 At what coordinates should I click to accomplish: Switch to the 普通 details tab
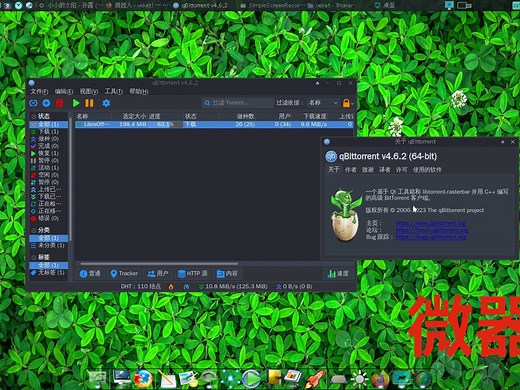pos(90,274)
